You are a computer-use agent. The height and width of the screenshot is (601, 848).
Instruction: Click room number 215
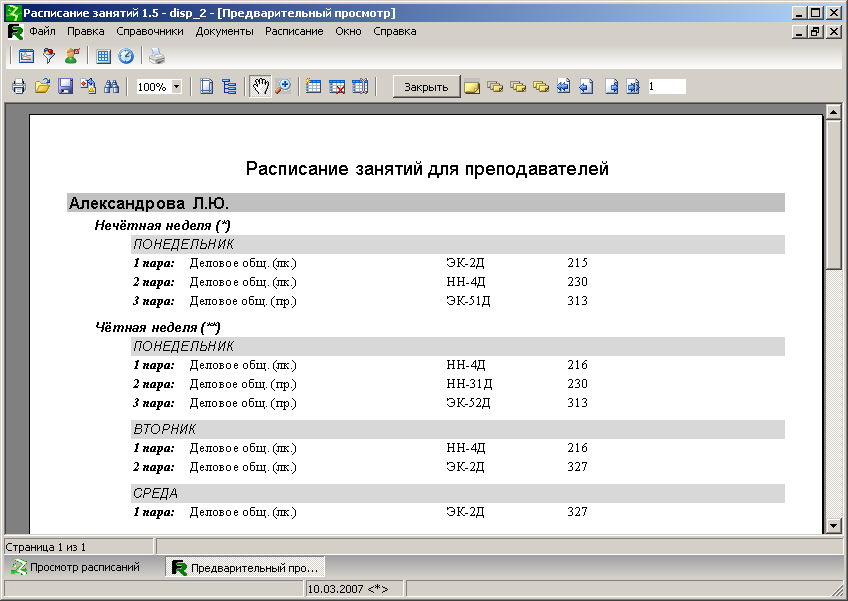(x=578, y=263)
